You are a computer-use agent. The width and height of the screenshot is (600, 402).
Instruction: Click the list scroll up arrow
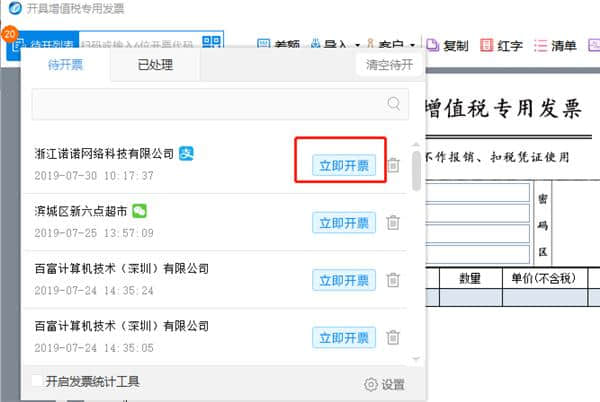416,145
